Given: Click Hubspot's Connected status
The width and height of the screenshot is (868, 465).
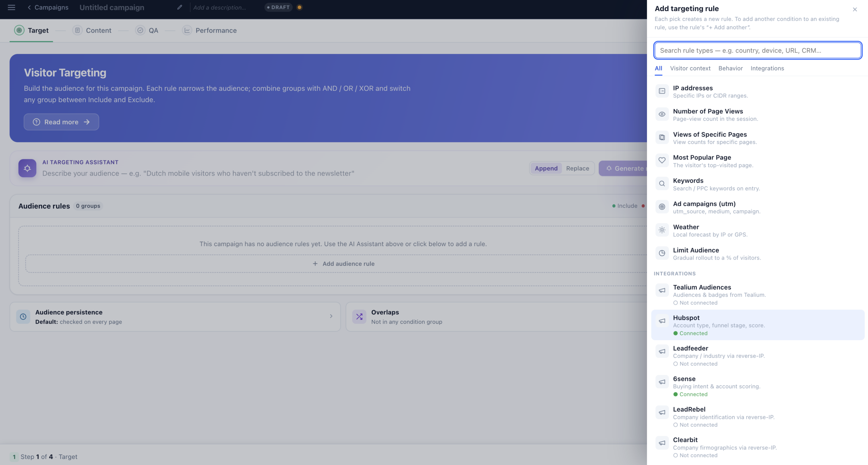Looking at the screenshot, I should tap(690, 333).
